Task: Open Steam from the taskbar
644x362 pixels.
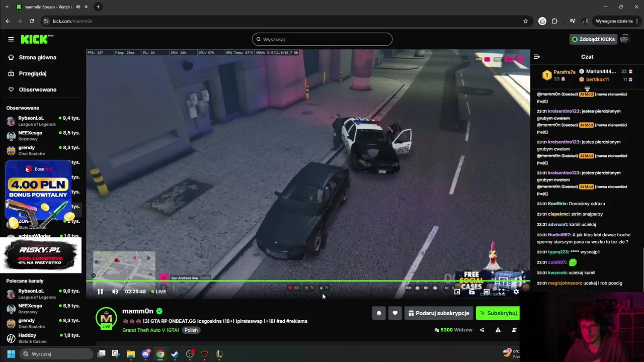Action: coord(175,354)
